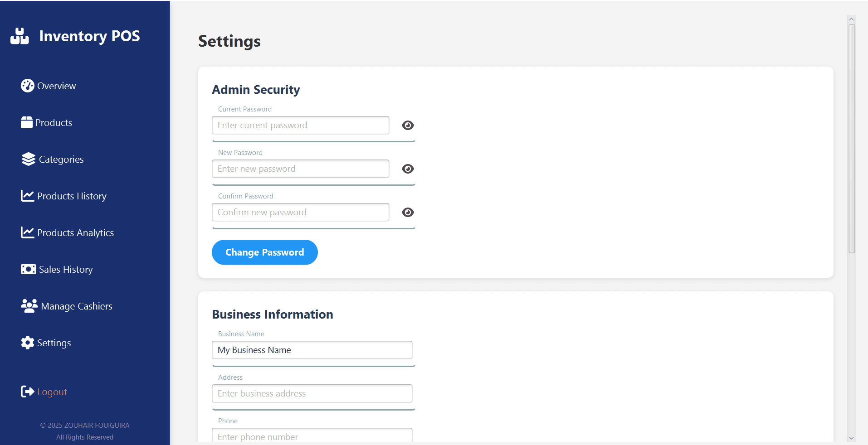Go to Manage Cashiers page
This screenshot has height=445, width=868.
pos(76,306)
